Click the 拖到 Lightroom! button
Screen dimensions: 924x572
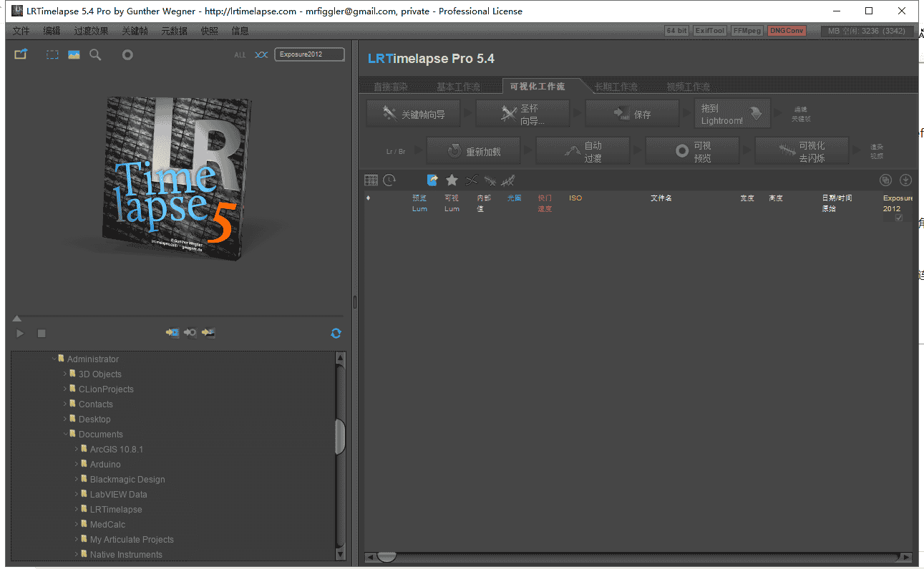point(732,114)
